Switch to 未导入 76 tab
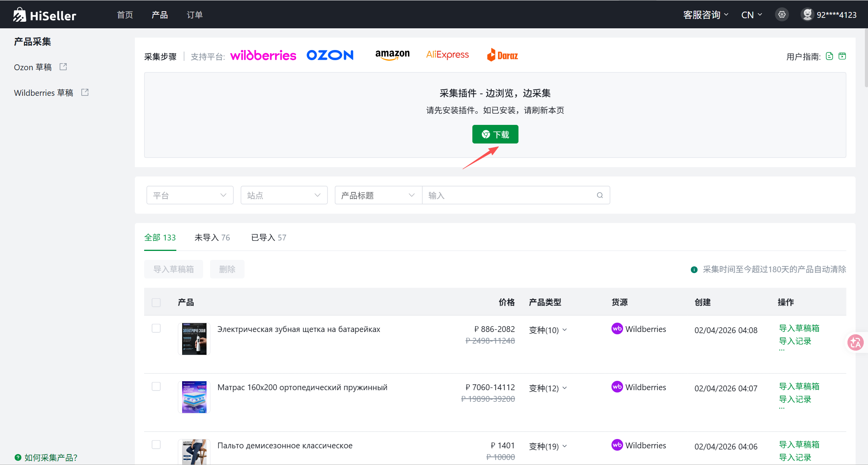The height and width of the screenshot is (465, 868). (x=212, y=237)
